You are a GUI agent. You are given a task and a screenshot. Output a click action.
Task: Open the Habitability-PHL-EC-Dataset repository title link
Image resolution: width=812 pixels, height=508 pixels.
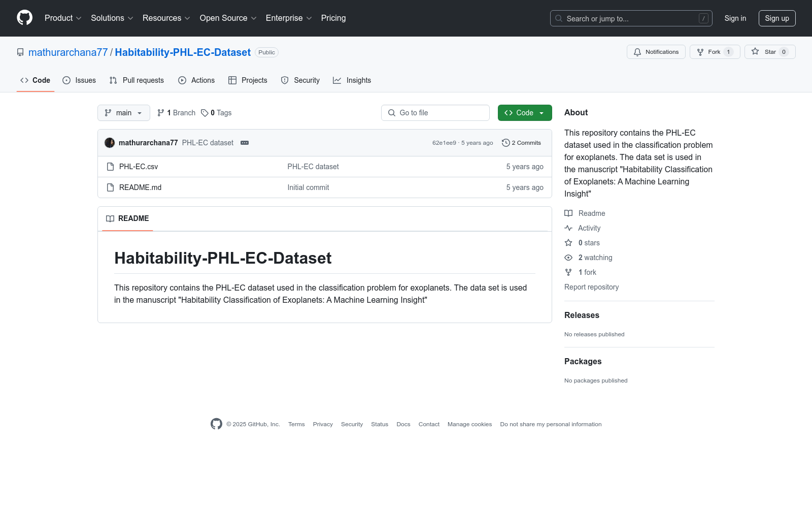click(x=183, y=52)
